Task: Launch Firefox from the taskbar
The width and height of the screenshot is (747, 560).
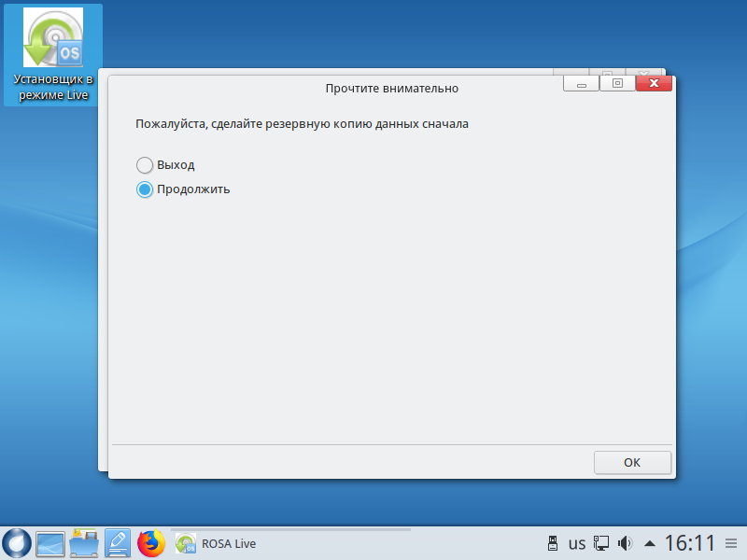Action: 150,543
